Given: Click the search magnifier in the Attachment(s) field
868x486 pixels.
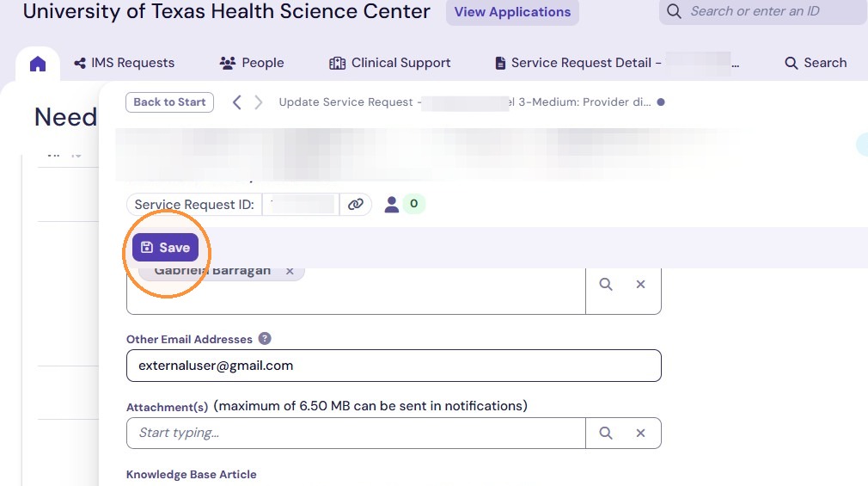Looking at the screenshot, I should tap(606, 433).
